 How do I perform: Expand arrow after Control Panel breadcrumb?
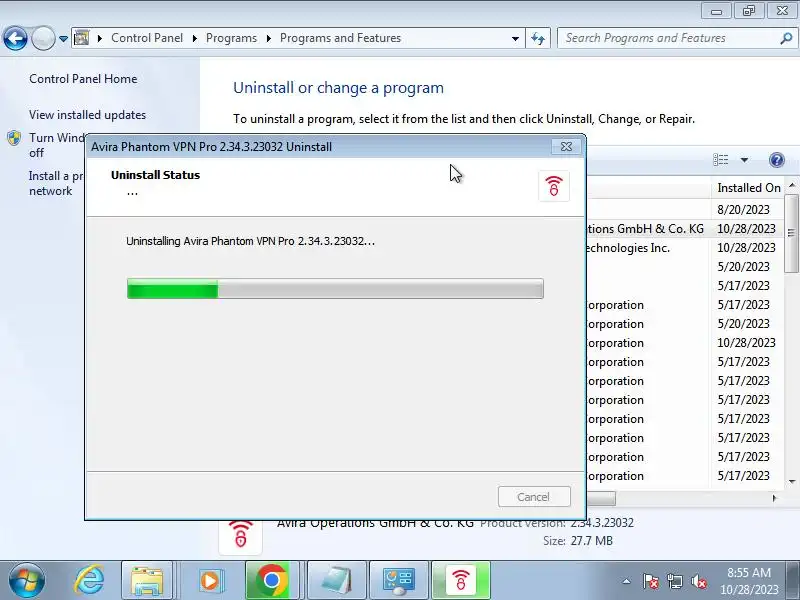click(x=194, y=38)
